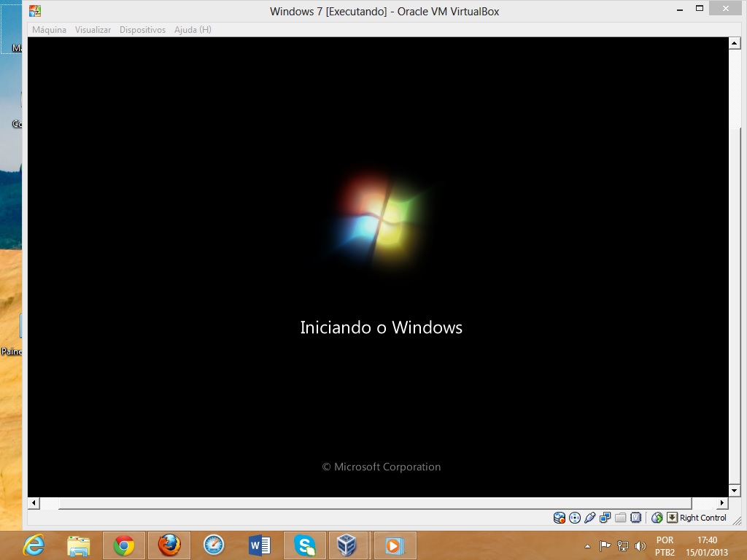Open the network tray icon
Image resolution: width=747 pixels, height=560 pixels.
point(623,545)
